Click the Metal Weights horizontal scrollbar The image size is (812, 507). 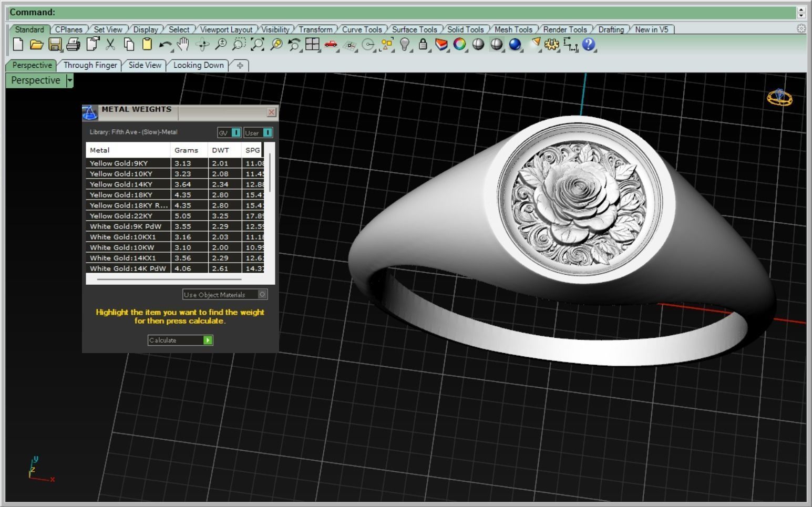tap(169, 280)
